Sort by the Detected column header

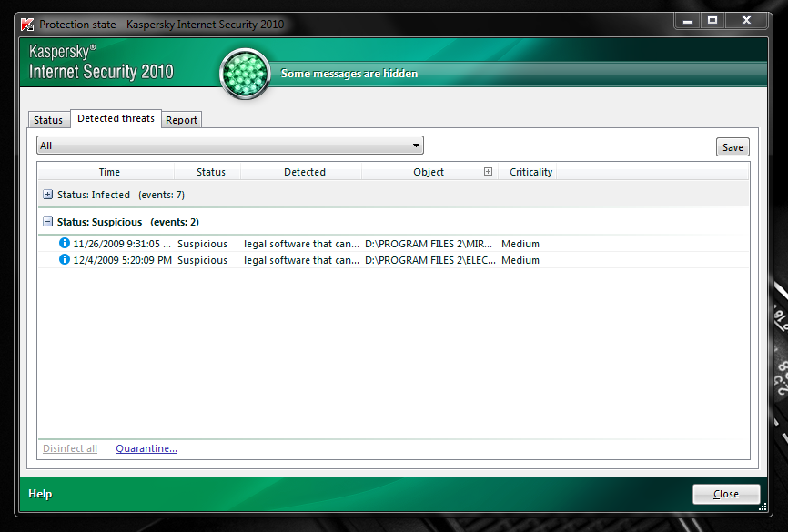tap(301, 172)
